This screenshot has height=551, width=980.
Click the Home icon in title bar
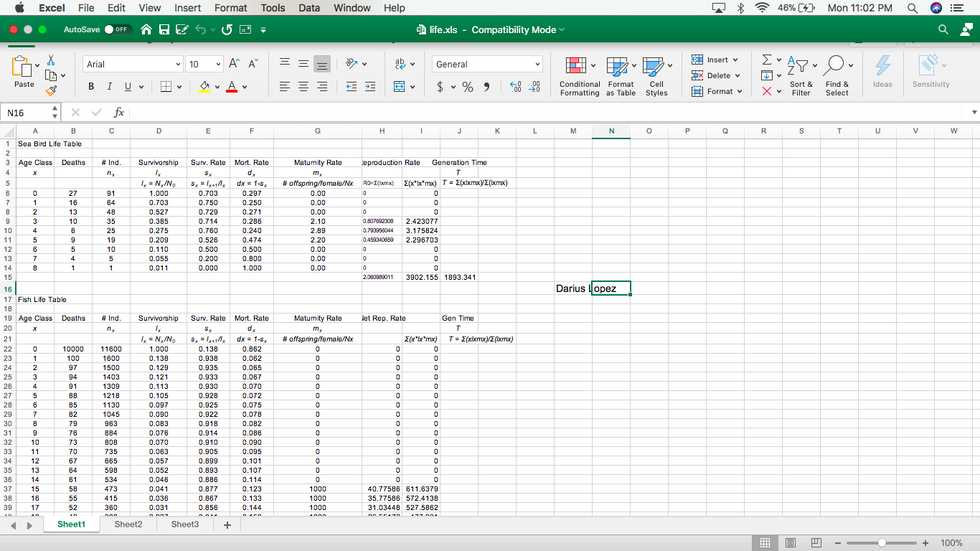click(x=146, y=29)
